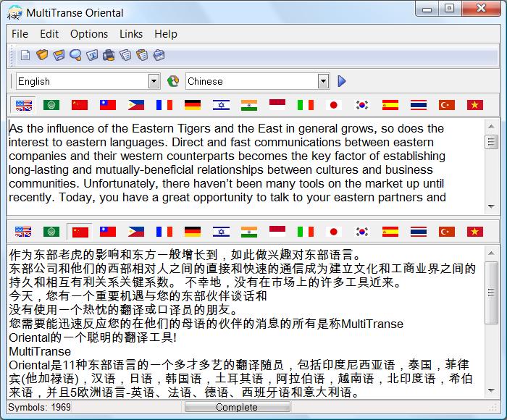Click the 'Symbols: 1969' status text
Screen dimensions: 507x420
coord(39,407)
